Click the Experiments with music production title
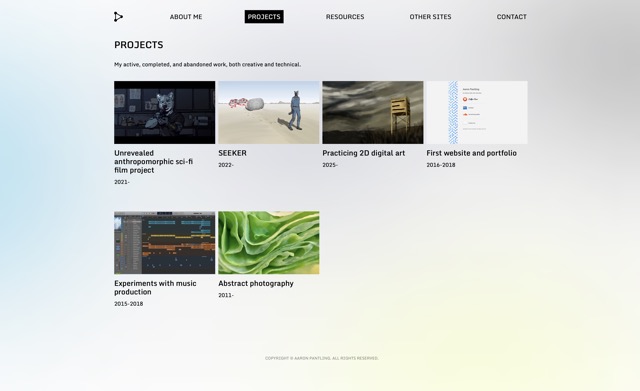640x391 pixels. [x=155, y=287]
